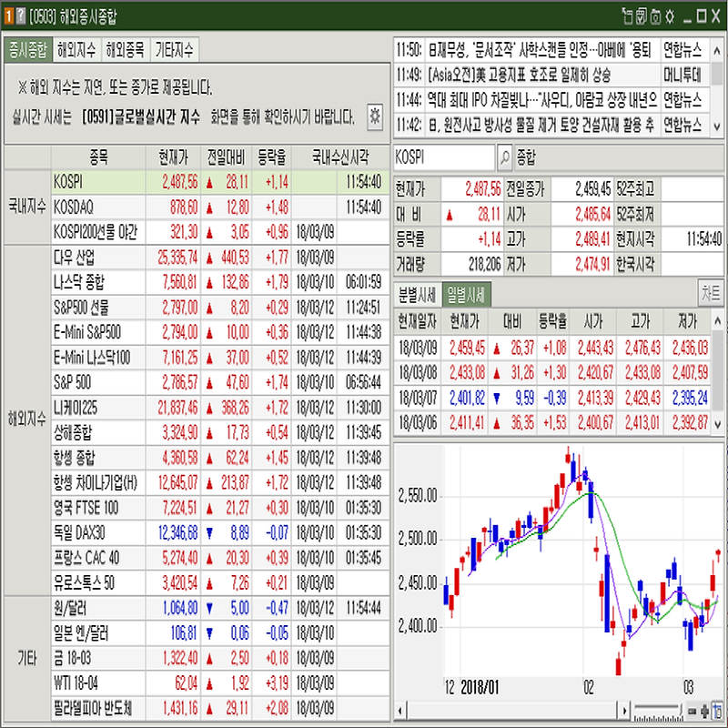Click the checklist icon in the title bar
The width and height of the screenshot is (728, 728).
click(x=642, y=15)
